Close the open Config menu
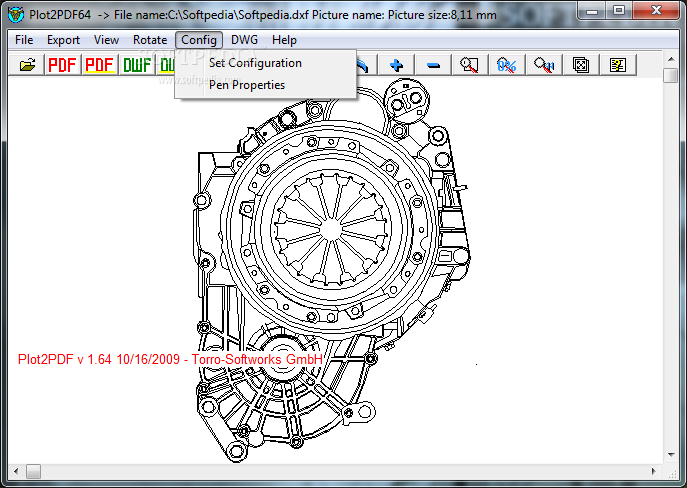The image size is (687, 488). (199, 40)
